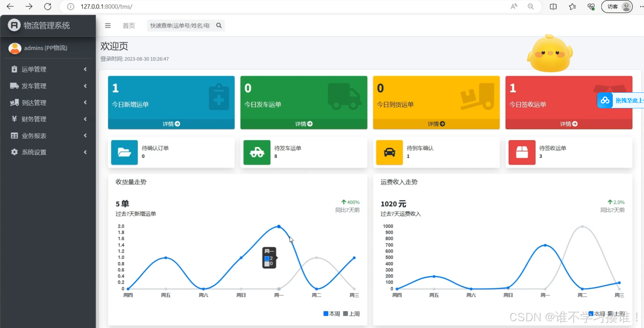644x328 pixels.
Task: Open the 财务管理 menu
Action: pyautogui.click(x=48, y=119)
